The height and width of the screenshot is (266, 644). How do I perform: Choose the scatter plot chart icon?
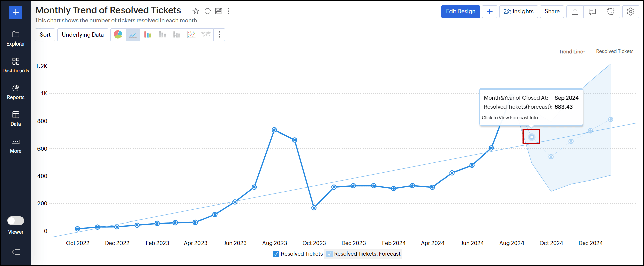191,35
